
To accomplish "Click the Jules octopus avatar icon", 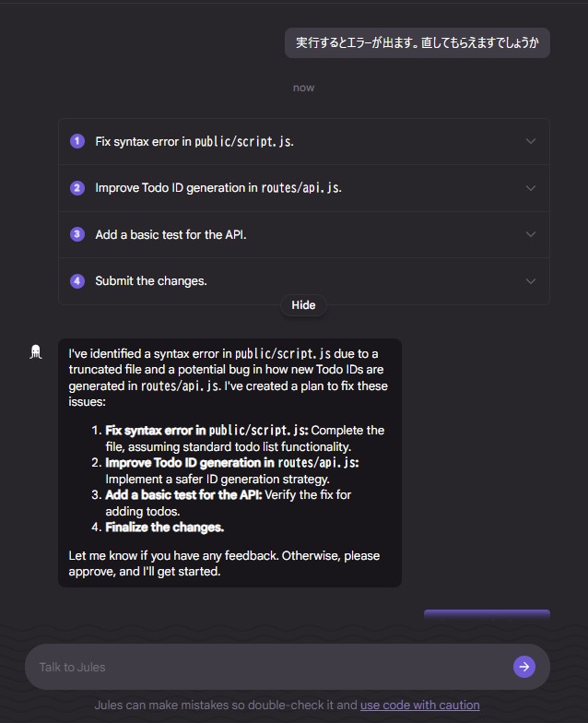I will [x=36, y=351].
